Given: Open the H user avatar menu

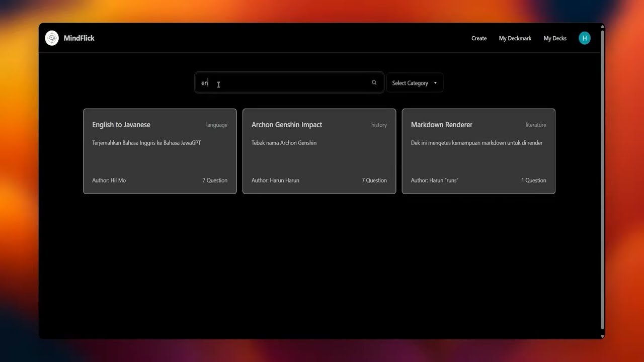Looking at the screenshot, I should (584, 38).
